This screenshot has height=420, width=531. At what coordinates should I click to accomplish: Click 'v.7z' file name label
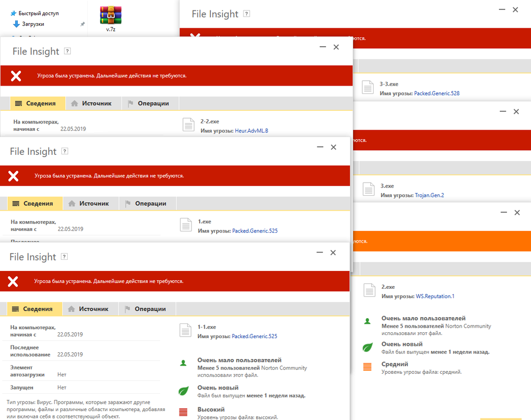111,29
